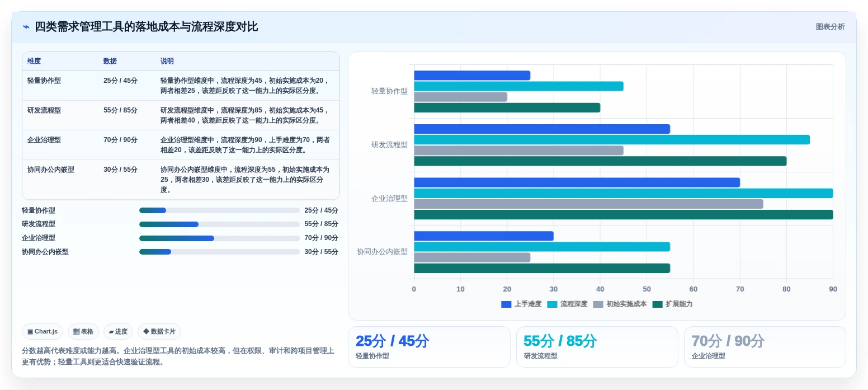
Task: Click 企业治理型 初始实施成本 gray bar in chart
Action: (588, 204)
